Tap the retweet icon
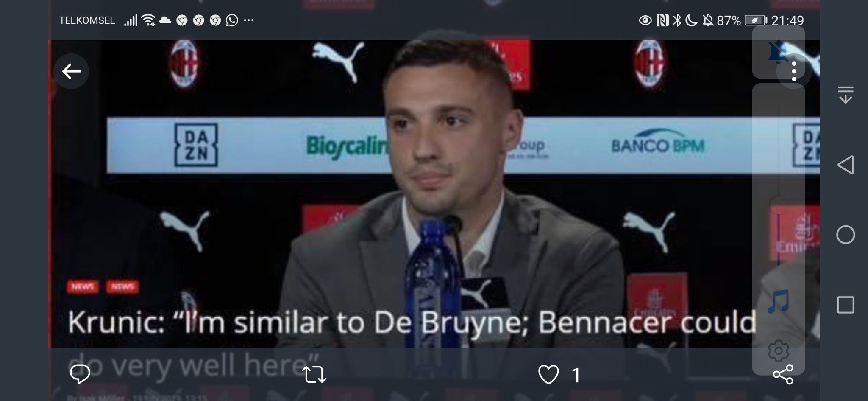This screenshot has width=868, height=401. (x=314, y=375)
